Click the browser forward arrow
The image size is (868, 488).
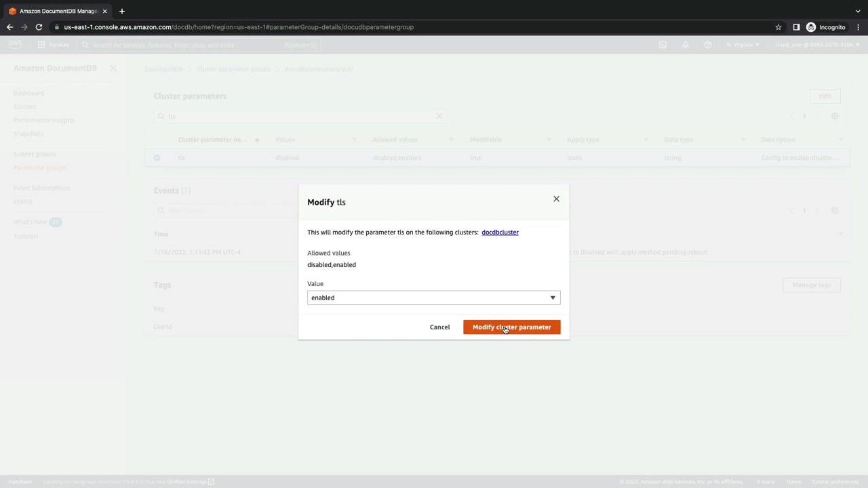coord(24,27)
